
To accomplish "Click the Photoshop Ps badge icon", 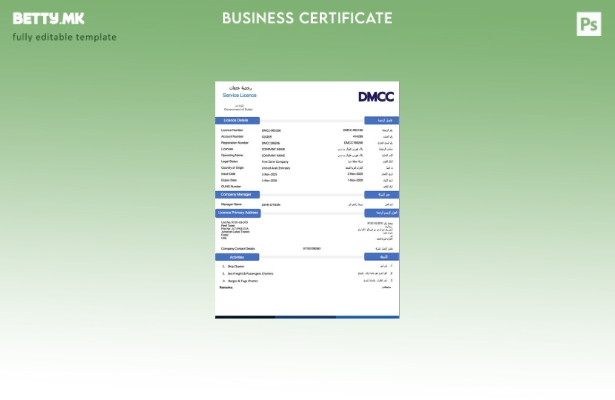I will 590,25.
